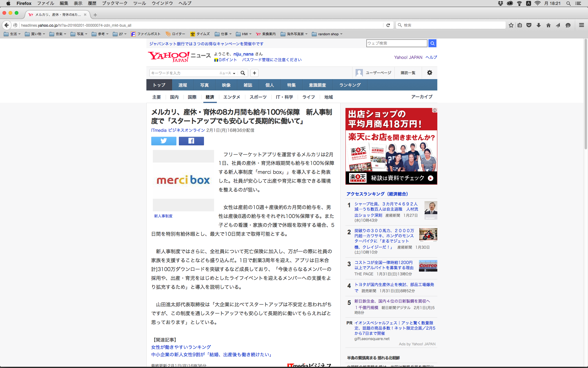This screenshot has height=368, width=588.
Task: Expand the 生活 bookmarks folder
Action: tap(12, 34)
